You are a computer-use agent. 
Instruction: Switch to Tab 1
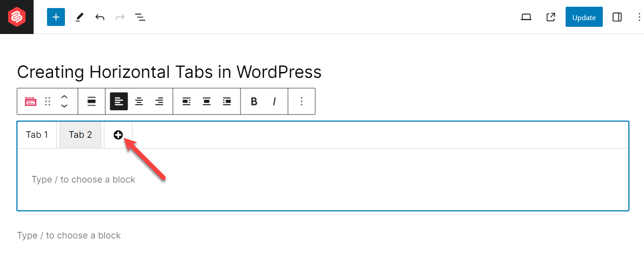[37, 135]
